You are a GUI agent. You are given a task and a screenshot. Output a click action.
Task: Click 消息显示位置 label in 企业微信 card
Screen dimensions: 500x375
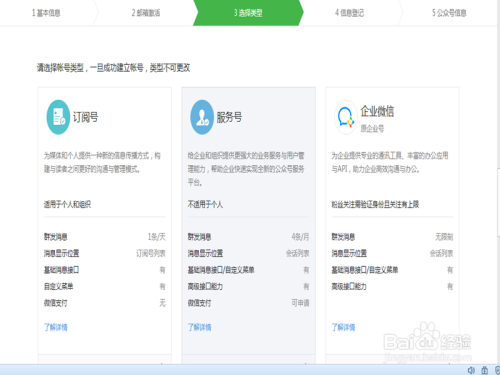[349, 254]
